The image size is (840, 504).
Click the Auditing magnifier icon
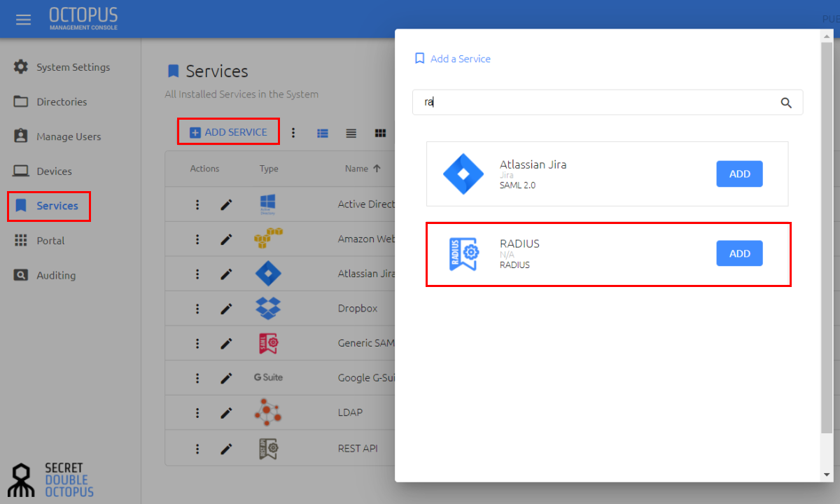point(21,275)
